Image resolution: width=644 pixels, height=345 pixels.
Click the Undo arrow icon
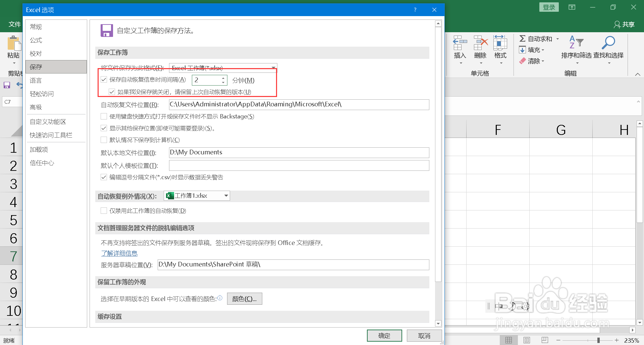(x=20, y=85)
